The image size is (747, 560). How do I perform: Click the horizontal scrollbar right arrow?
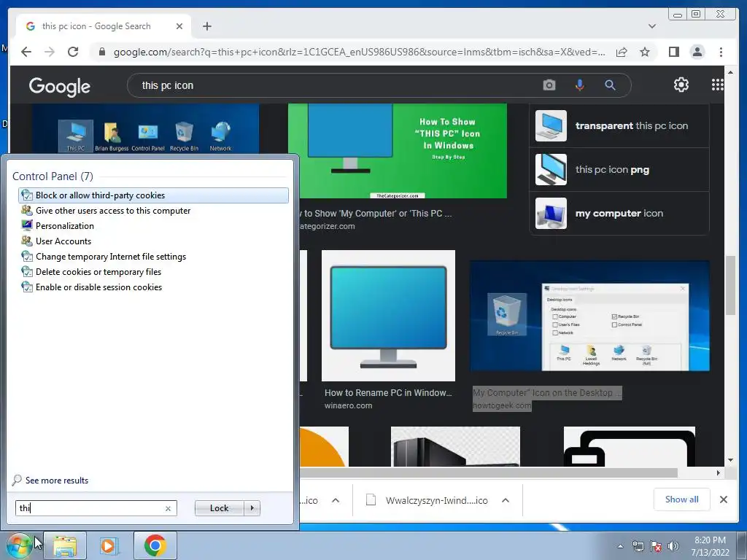coord(718,472)
